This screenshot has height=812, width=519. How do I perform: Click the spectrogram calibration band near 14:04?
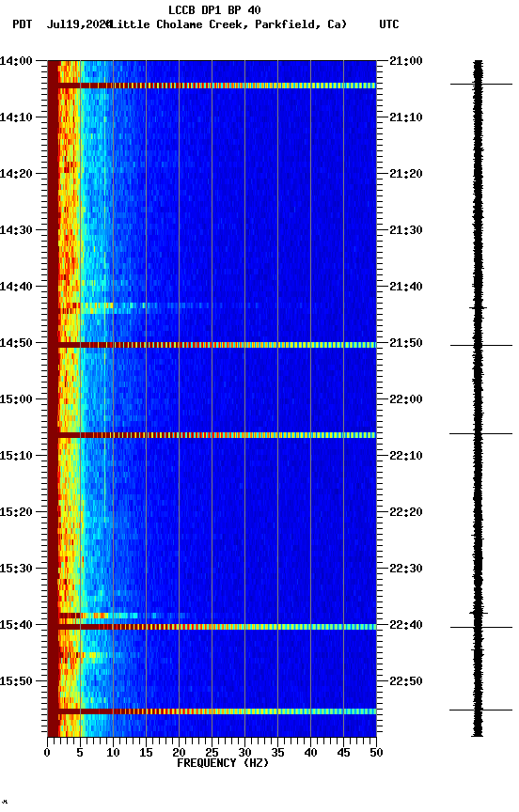(212, 86)
